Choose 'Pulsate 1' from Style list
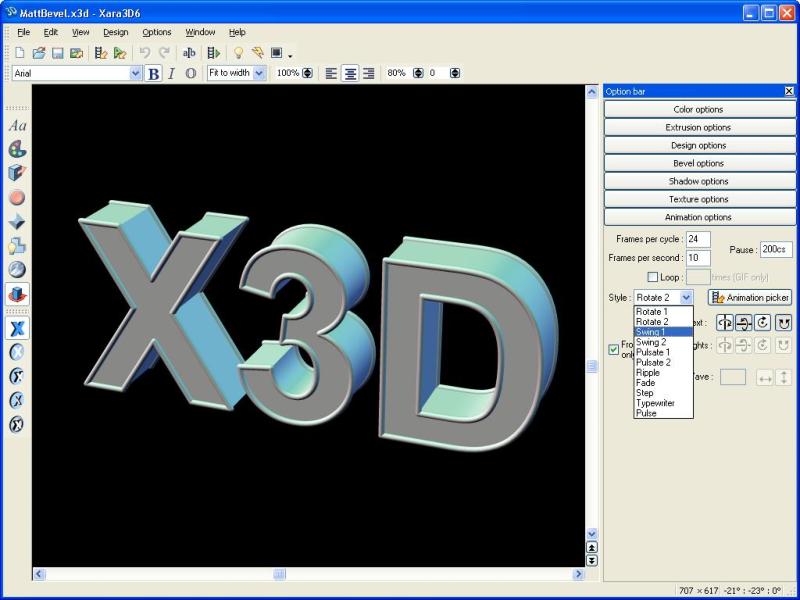The image size is (800, 600). tap(663, 352)
